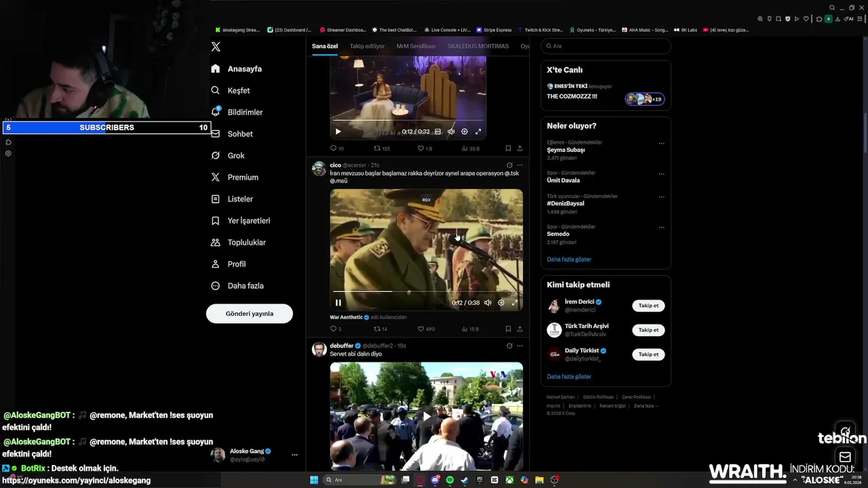Open the Windows Start menu
The image size is (868, 488).
[314, 480]
